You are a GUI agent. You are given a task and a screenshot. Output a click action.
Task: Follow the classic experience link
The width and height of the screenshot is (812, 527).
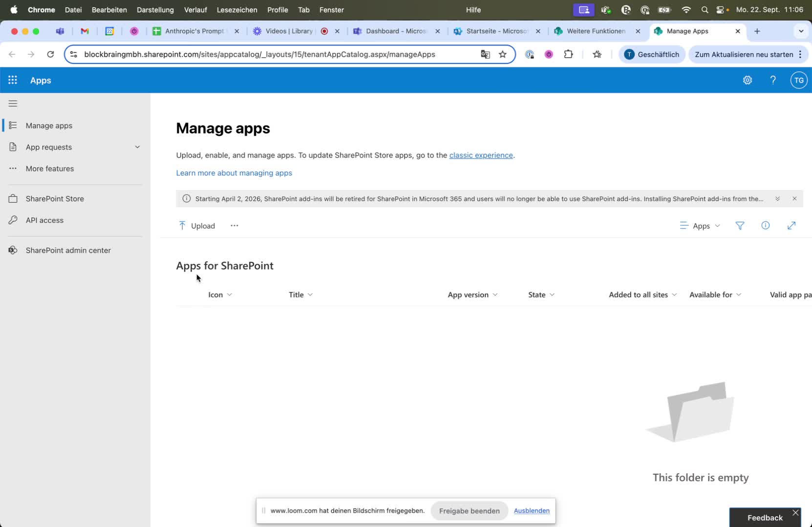pyautogui.click(x=481, y=155)
